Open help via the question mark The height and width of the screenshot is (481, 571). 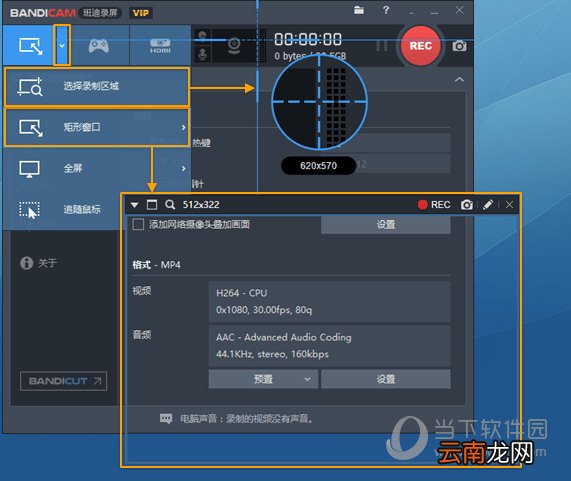pos(386,10)
